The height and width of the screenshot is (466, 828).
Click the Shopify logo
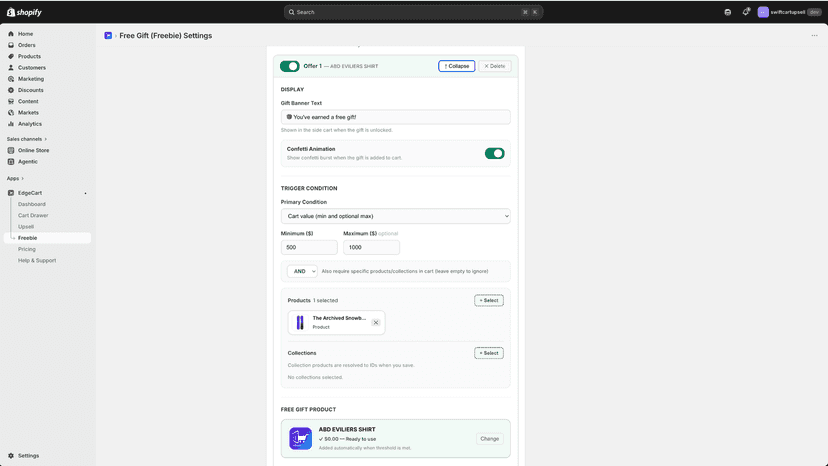pyautogui.click(x=24, y=12)
